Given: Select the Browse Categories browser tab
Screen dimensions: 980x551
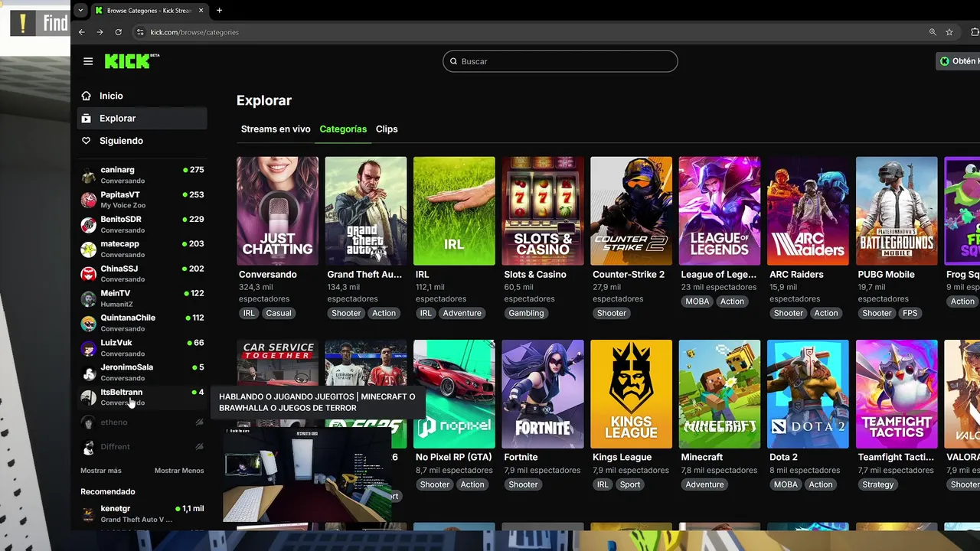Looking at the screenshot, I should coord(149,11).
